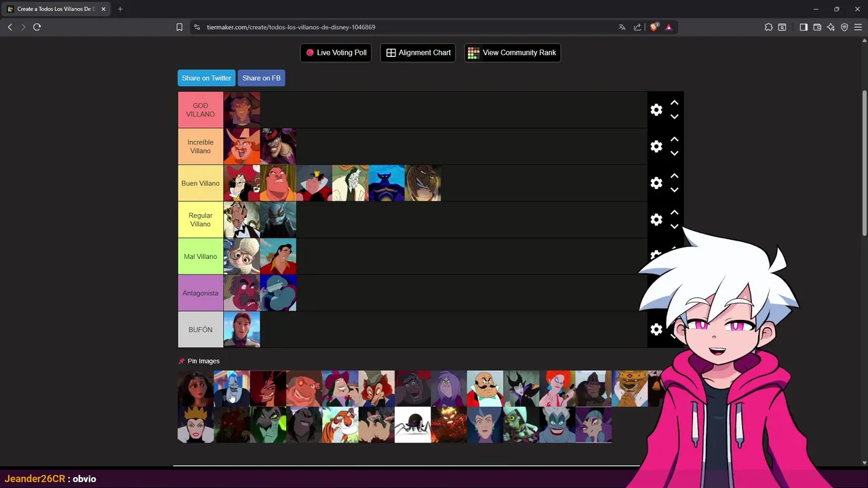Open the page translate icon
This screenshot has width=868, height=488.
tap(622, 27)
